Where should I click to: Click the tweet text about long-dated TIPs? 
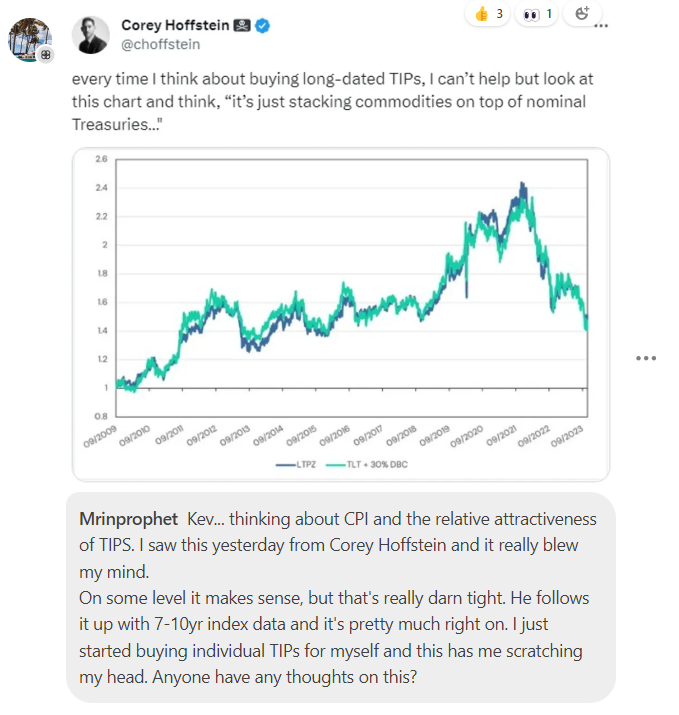point(332,101)
